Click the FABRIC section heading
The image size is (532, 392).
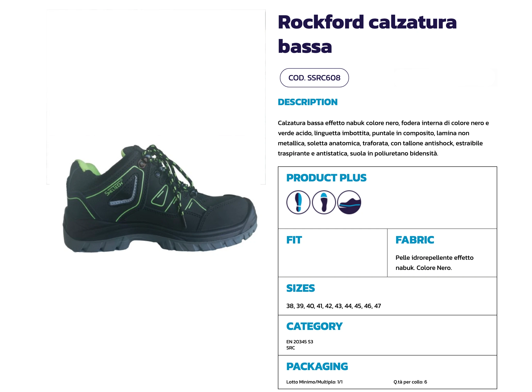415,240
